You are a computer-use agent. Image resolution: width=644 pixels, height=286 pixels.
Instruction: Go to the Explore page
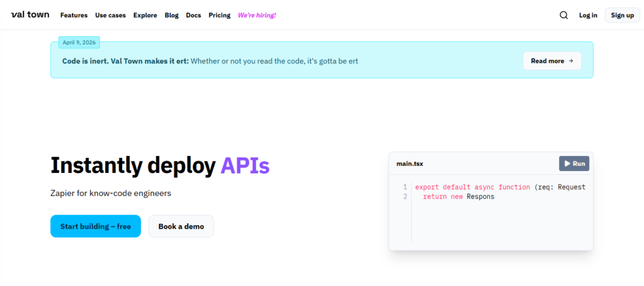coord(145,15)
